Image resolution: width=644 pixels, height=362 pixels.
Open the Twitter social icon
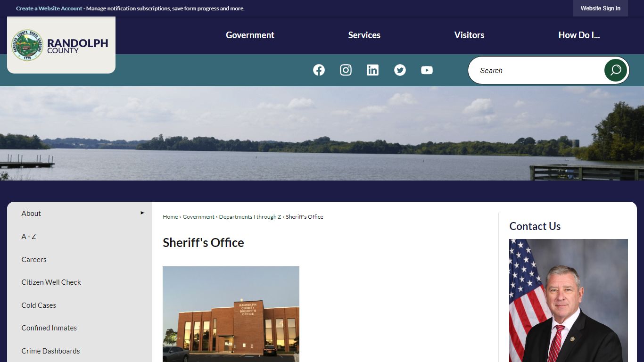(x=400, y=70)
